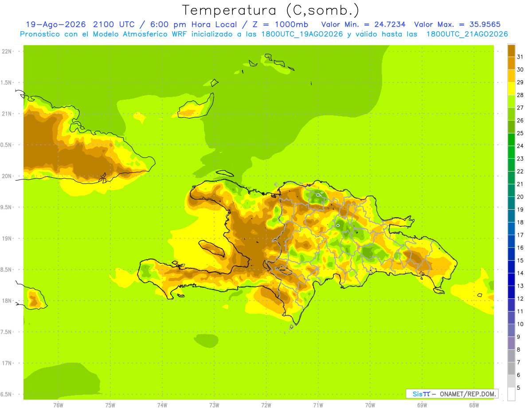532x411 pixels.
Task: Click the "71W" longitude axis label
Action: coord(318,405)
